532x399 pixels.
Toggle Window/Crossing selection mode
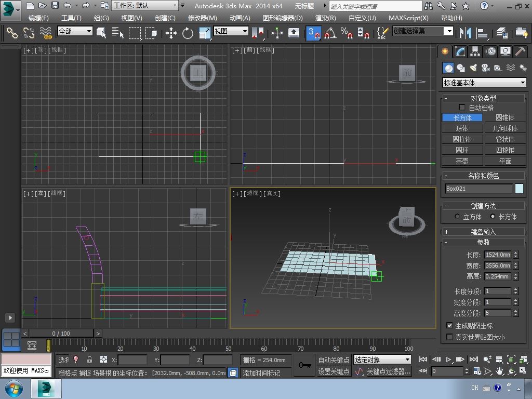pos(151,33)
